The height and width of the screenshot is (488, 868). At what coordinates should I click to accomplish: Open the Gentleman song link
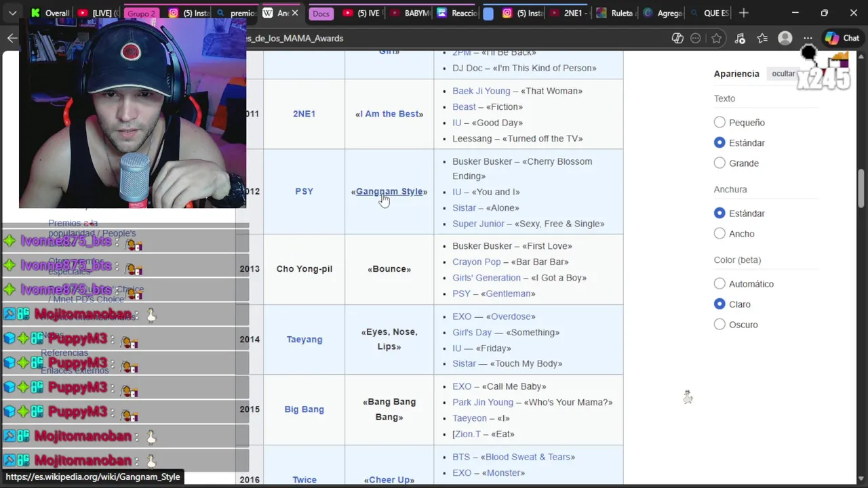508,293
